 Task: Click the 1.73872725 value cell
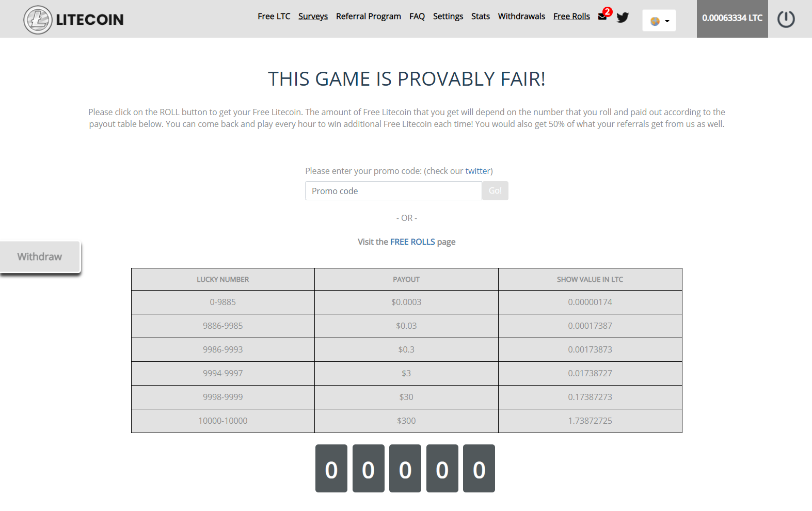click(590, 421)
